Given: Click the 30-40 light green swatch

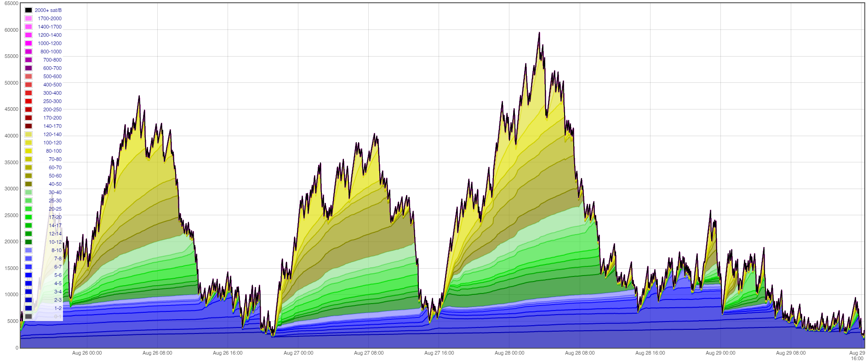Looking at the screenshot, I should (x=29, y=192).
